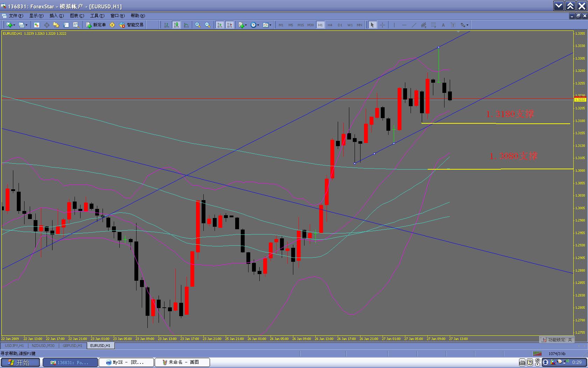
Task: Open the 插入 (Insert) menu
Action: (x=56, y=16)
